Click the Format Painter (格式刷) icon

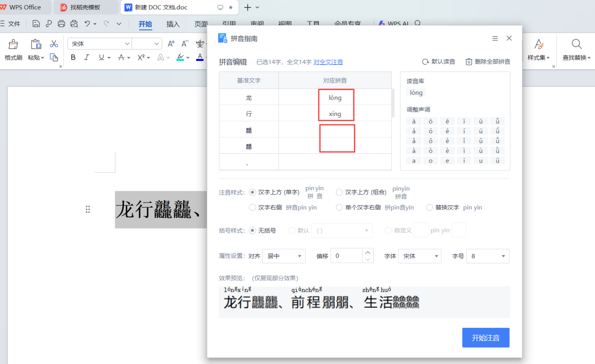pos(13,44)
